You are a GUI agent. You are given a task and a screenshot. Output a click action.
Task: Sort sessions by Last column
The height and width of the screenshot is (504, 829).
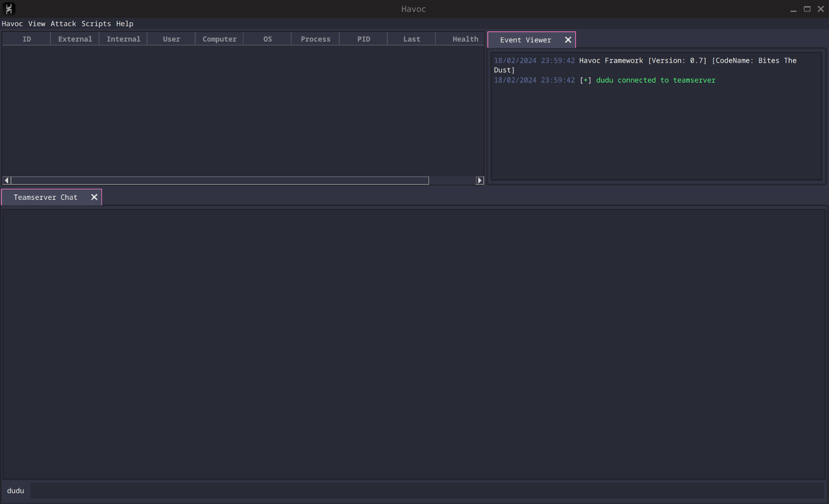coord(411,39)
